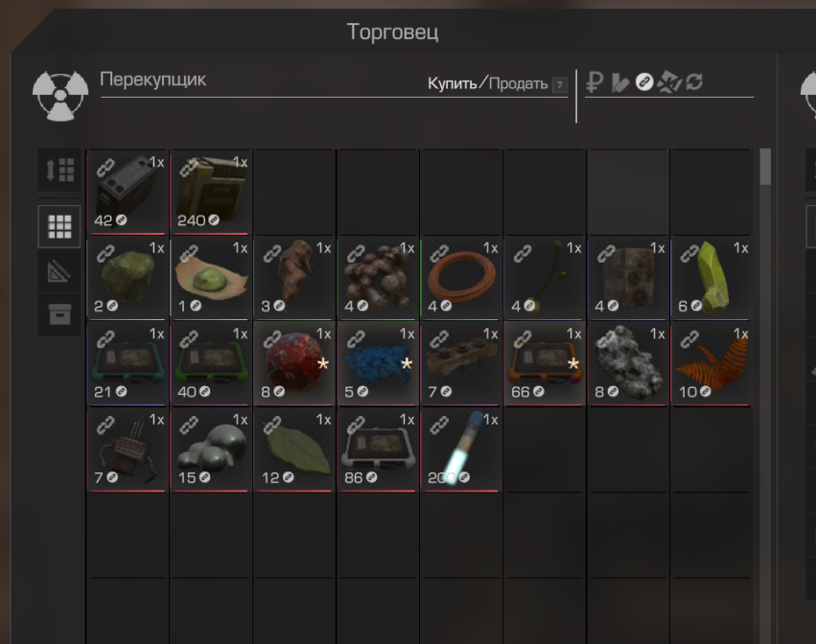Select the item priced 240
816x644 pixels.
click(x=211, y=192)
